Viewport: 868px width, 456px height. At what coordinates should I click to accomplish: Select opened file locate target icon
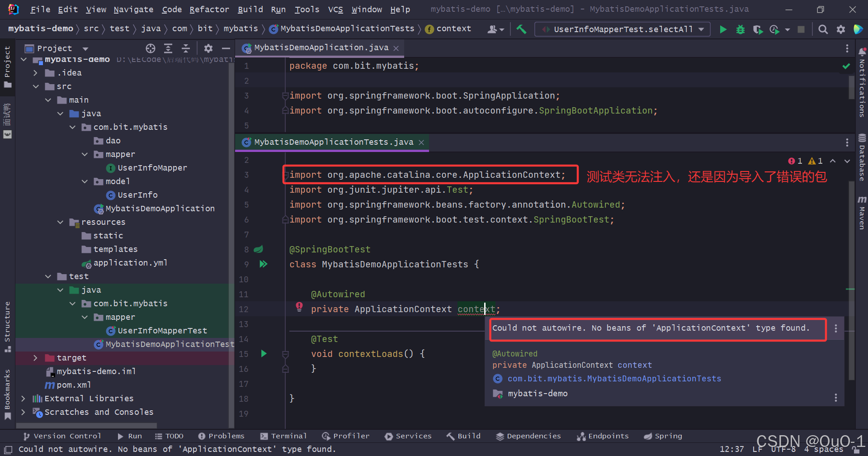click(151, 48)
